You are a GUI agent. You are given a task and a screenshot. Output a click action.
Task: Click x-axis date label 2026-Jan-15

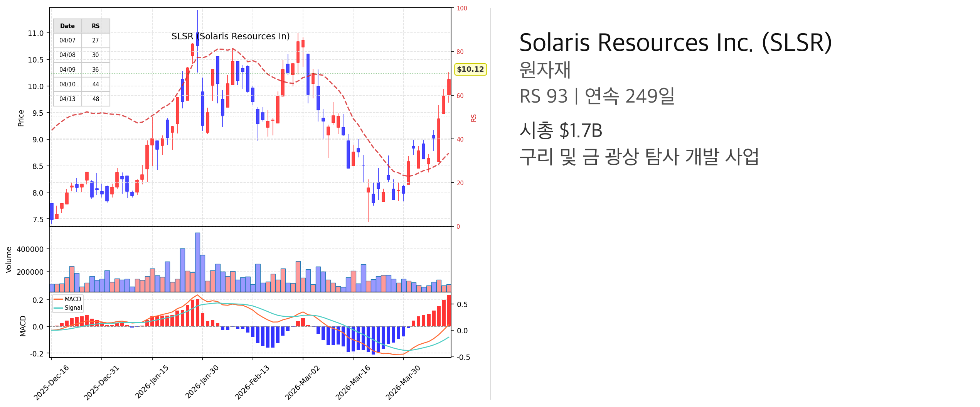pos(152,382)
